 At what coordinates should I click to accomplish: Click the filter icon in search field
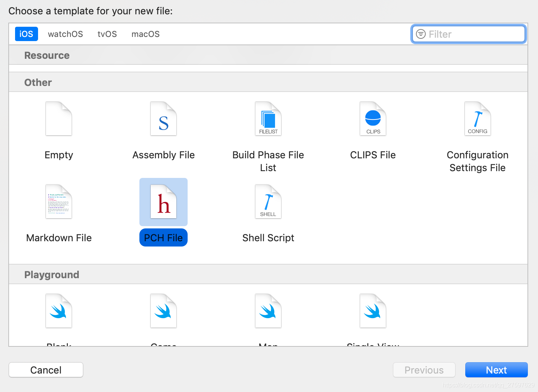pos(420,34)
